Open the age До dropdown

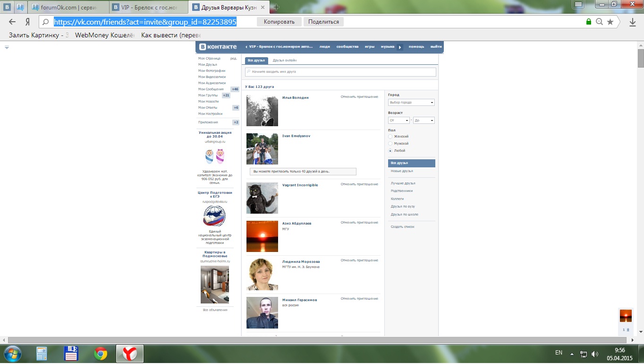[x=424, y=121]
